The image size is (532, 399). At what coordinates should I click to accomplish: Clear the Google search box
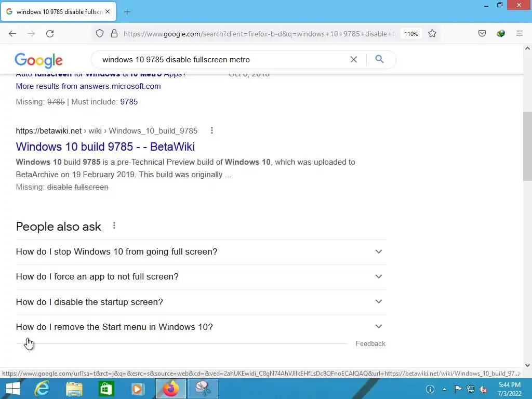(x=353, y=59)
